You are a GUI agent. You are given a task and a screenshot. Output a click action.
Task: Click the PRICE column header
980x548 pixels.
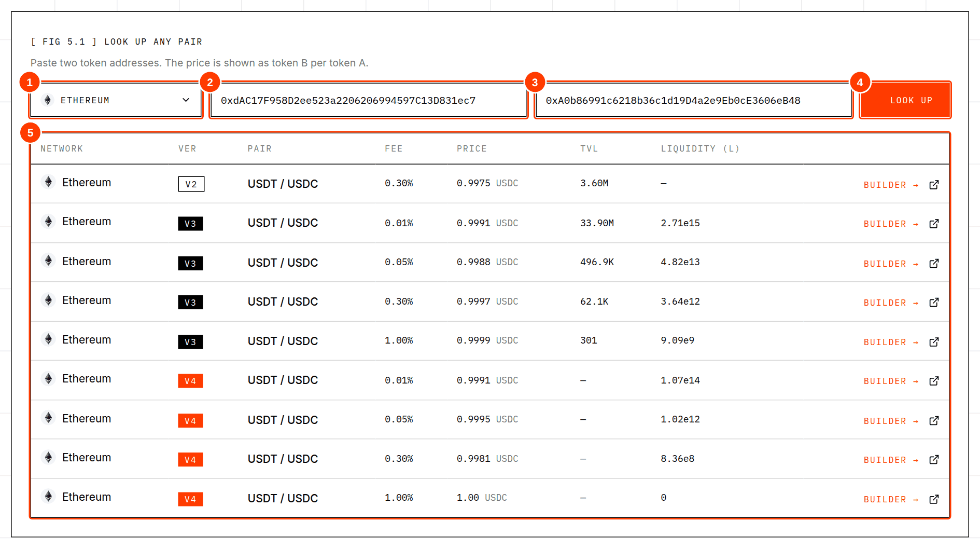(x=472, y=148)
